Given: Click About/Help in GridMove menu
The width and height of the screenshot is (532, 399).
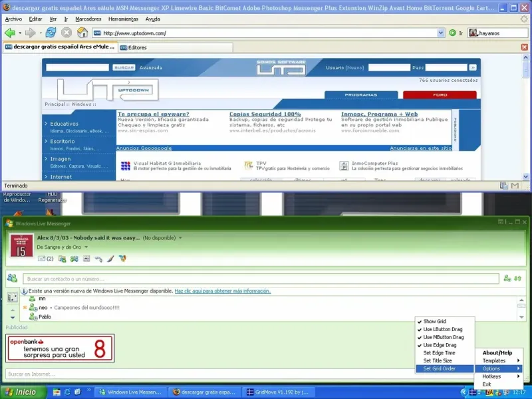Looking at the screenshot, I should click(x=498, y=353).
